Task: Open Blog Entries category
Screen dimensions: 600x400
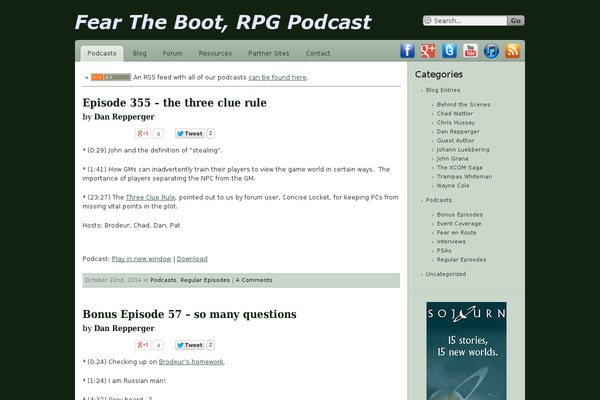Action: (443, 90)
